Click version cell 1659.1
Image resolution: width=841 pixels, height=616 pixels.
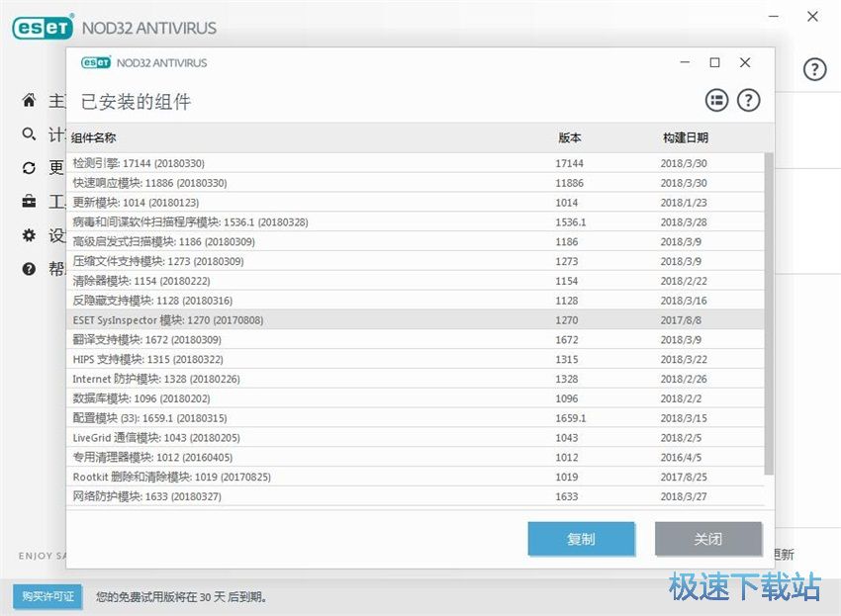[570, 417]
